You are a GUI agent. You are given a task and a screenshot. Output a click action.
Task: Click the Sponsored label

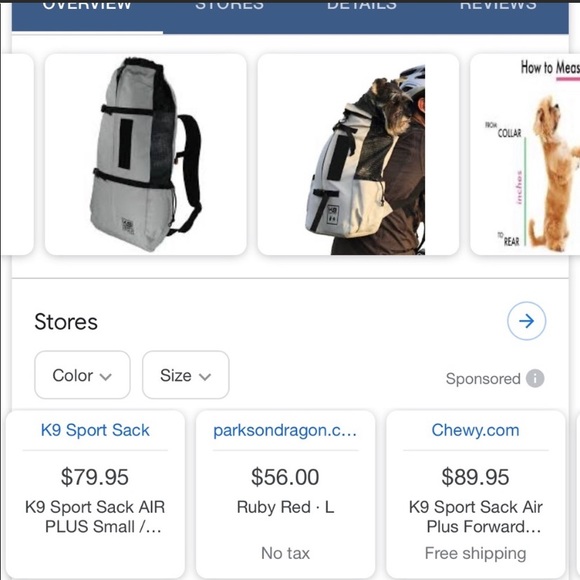[x=483, y=379]
